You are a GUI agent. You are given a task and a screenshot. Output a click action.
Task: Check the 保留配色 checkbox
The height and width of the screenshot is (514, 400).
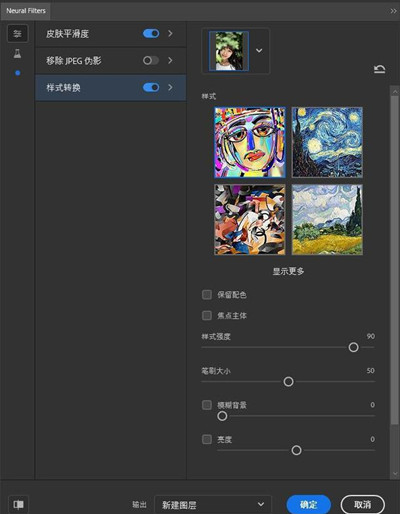pos(207,295)
